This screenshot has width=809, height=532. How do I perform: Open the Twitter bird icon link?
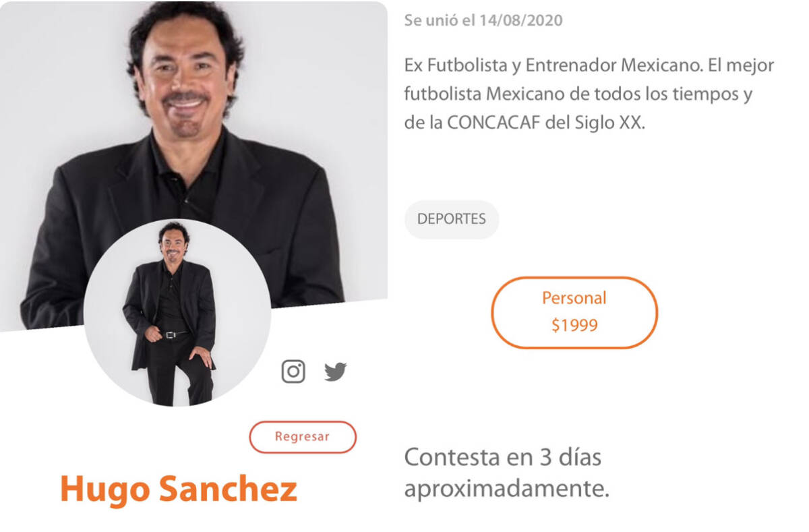click(335, 372)
